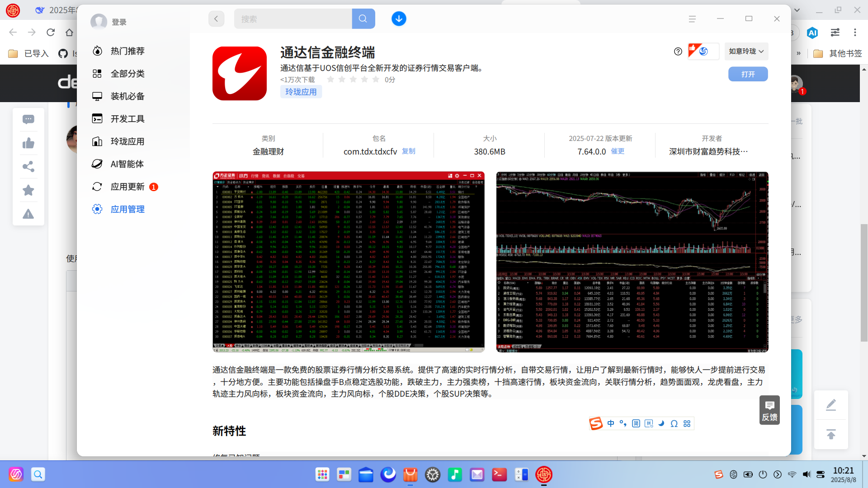Screen dimensions: 868x488
Task: Open the stock list screenshot thumbnail
Action: 349,262
